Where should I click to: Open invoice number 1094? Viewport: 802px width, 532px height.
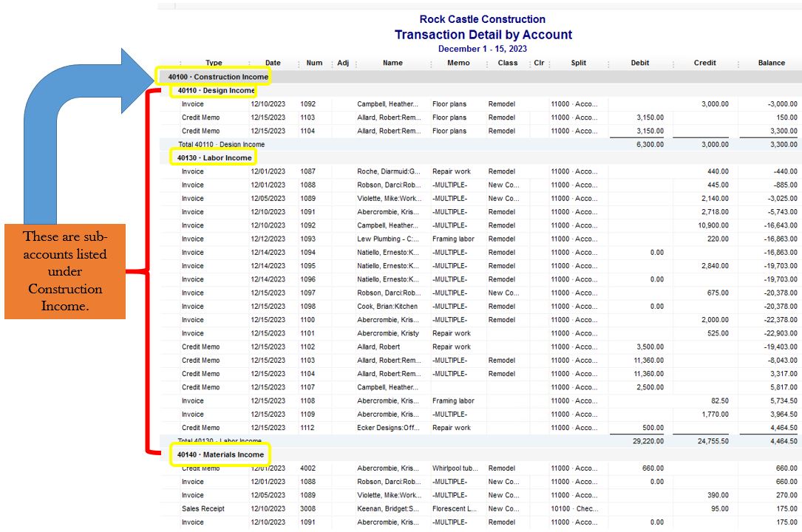(x=308, y=253)
